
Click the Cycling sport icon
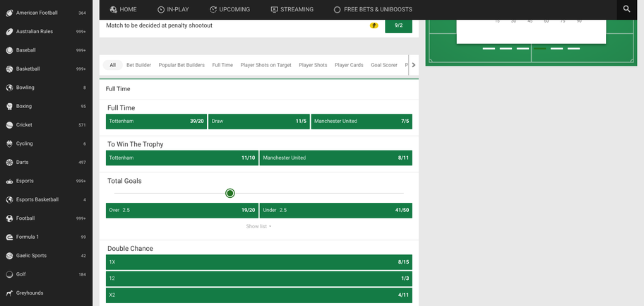[x=9, y=143]
